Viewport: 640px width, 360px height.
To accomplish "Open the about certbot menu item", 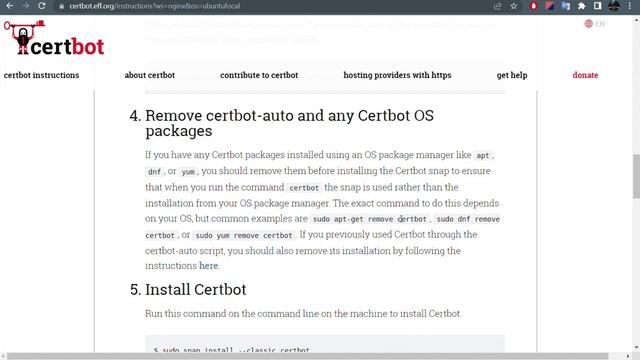I will 150,75.
